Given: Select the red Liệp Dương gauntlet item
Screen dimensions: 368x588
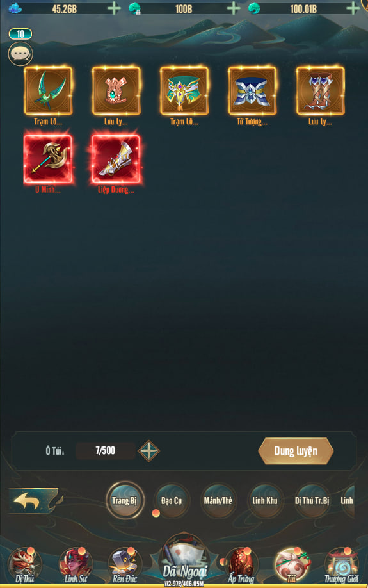Looking at the screenshot, I should coord(116,159).
